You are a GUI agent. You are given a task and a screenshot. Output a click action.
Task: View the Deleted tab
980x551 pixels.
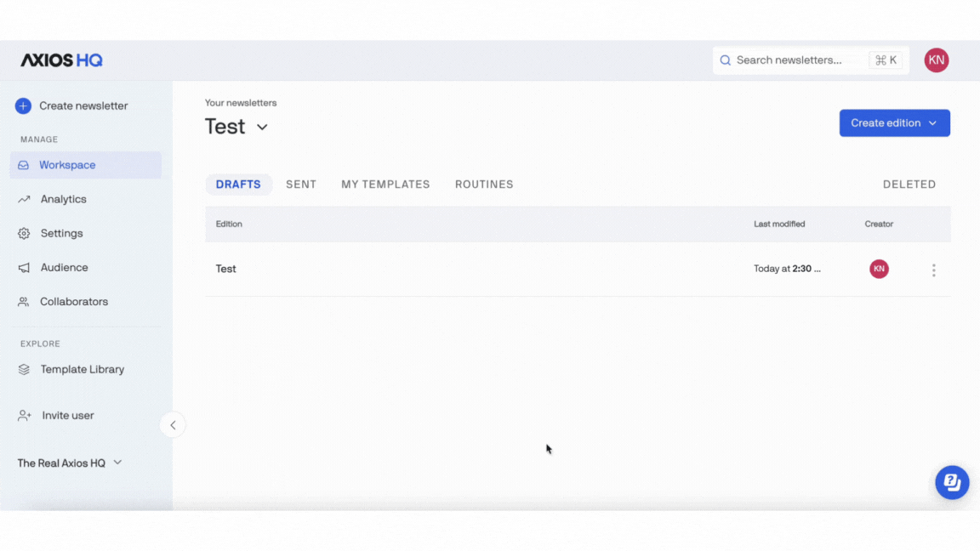[x=909, y=185]
